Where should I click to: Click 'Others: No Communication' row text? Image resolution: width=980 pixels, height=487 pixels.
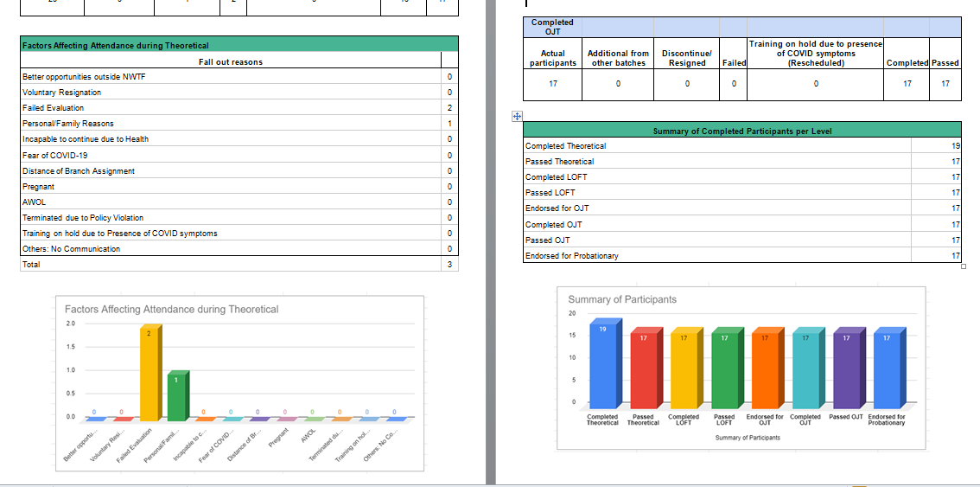71,249
